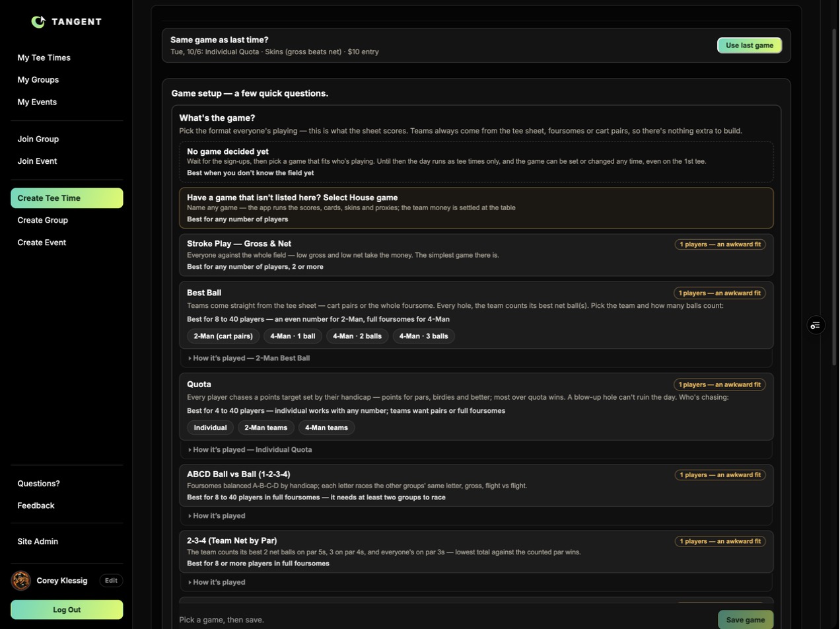Edit profile with the Edit button
The height and width of the screenshot is (629, 840).
click(111, 581)
